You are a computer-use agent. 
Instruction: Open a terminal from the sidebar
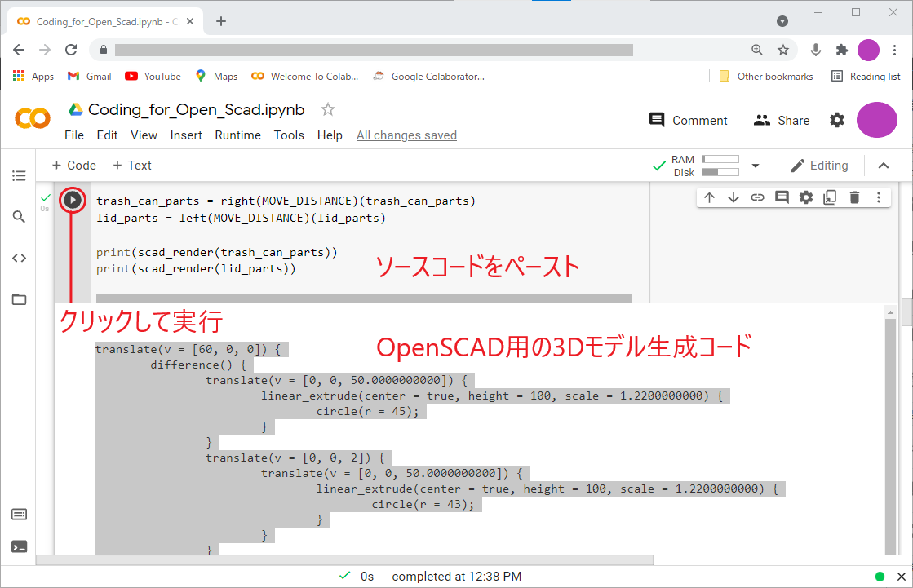(x=19, y=546)
